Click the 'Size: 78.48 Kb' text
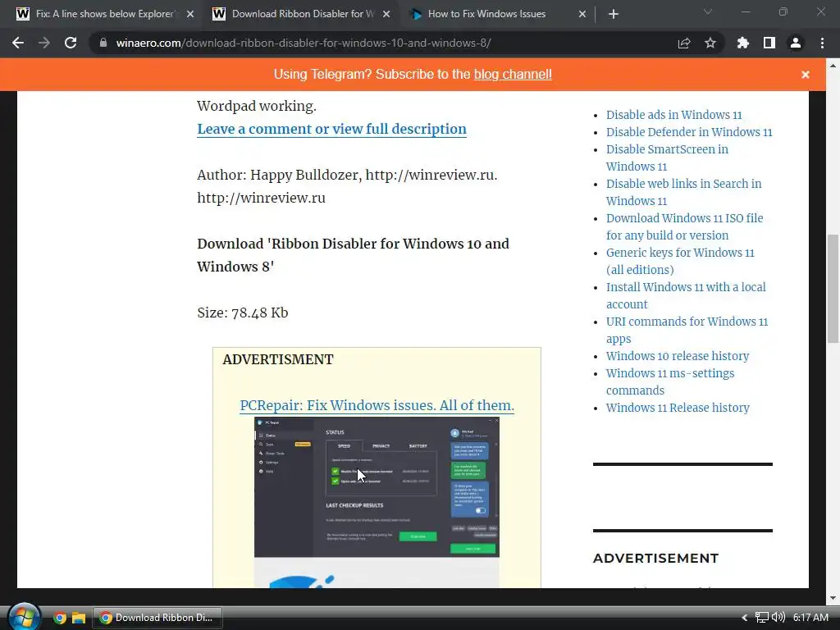The height and width of the screenshot is (630, 840). [243, 313]
